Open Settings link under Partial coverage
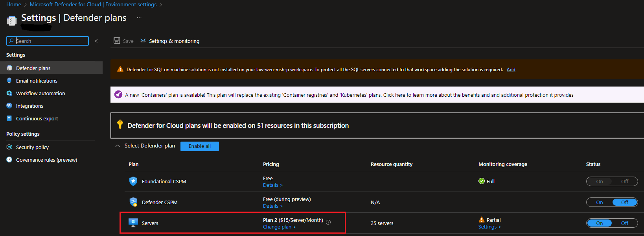644x236 pixels. (x=489, y=227)
